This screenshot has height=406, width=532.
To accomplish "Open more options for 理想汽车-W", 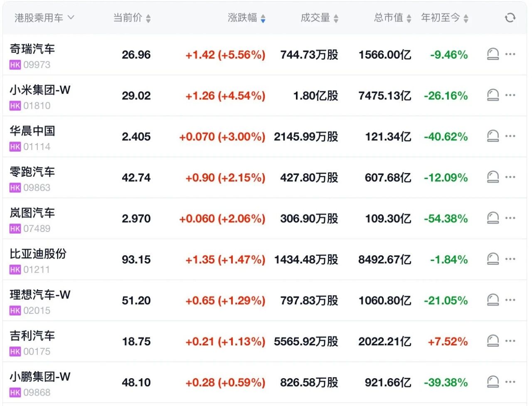I will (x=510, y=300).
